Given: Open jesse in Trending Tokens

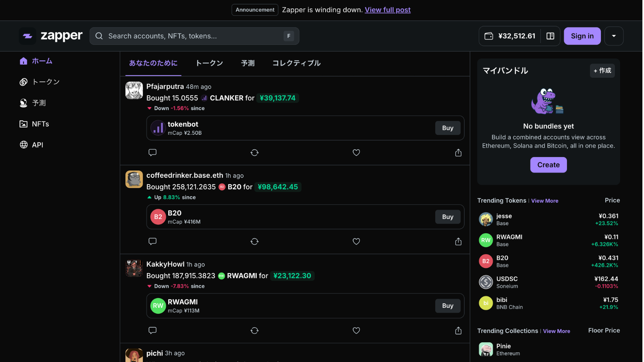Looking at the screenshot, I should click(x=548, y=219).
